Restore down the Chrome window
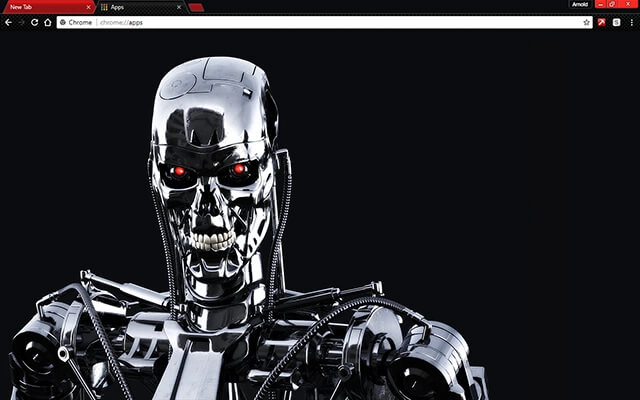This screenshot has height=400, width=640. click(x=612, y=4)
